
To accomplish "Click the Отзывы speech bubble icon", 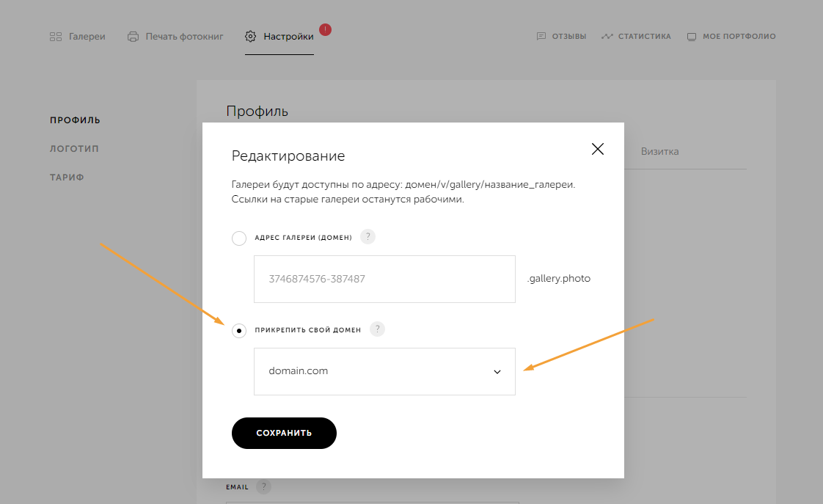I will click(541, 36).
